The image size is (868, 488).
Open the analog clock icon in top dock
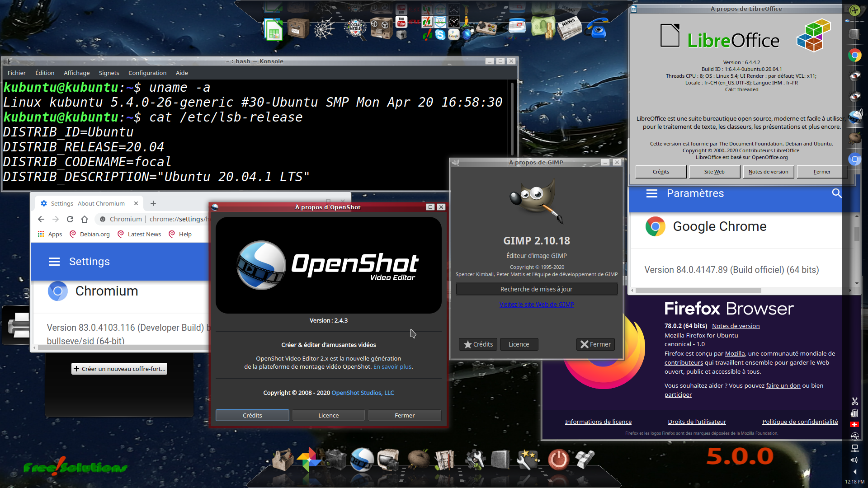click(453, 22)
